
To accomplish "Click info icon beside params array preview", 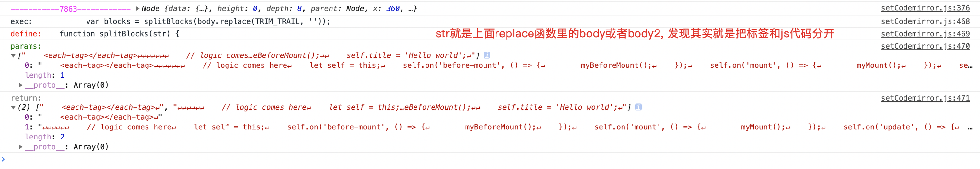I will 486,55.
